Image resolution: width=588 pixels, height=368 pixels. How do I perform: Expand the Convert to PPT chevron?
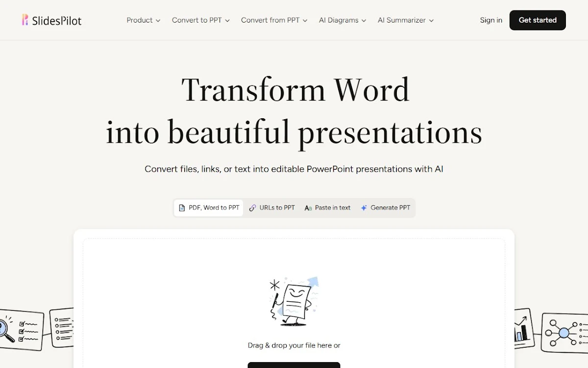click(227, 21)
